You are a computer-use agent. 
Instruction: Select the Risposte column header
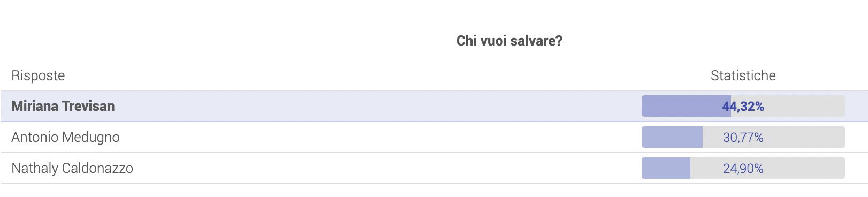[x=38, y=75]
